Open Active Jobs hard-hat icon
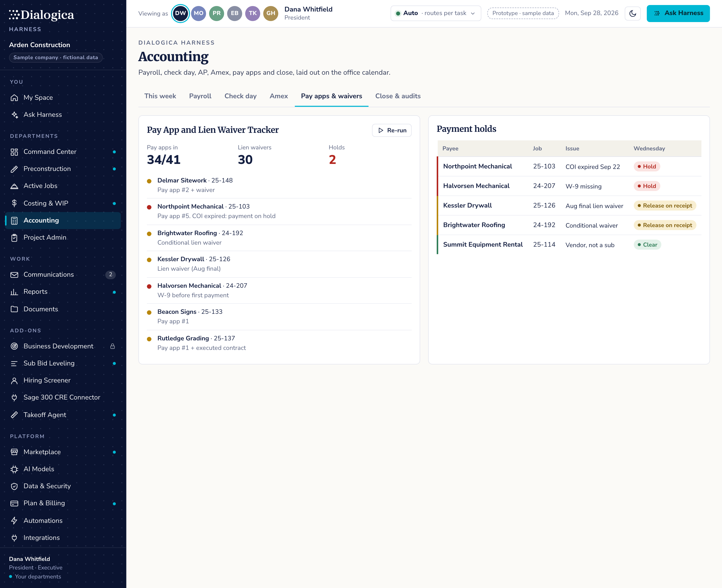 (x=14, y=186)
